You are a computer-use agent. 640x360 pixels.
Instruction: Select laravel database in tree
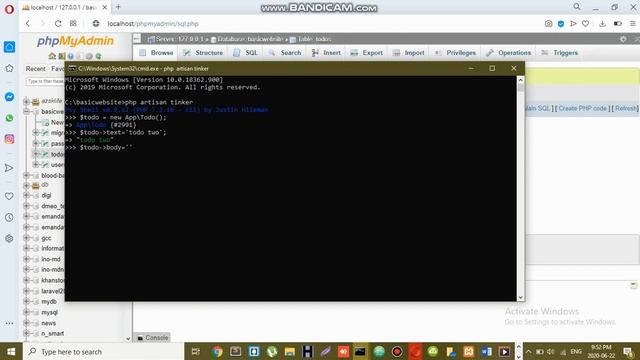pyautogui.click(x=52, y=291)
